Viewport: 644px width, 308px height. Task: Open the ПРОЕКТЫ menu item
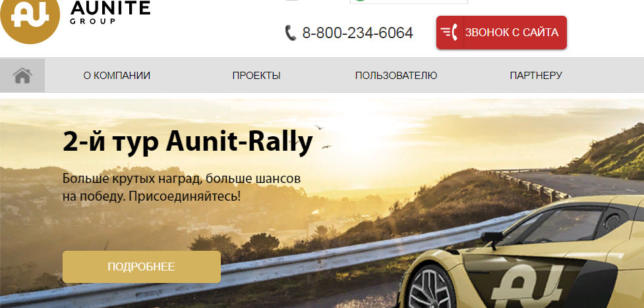coord(256,76)
